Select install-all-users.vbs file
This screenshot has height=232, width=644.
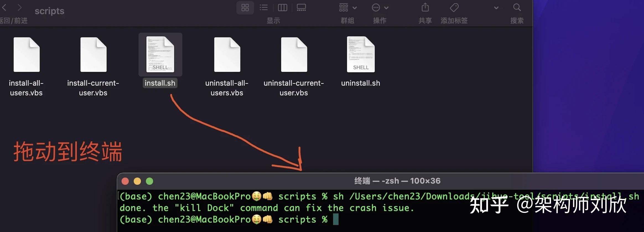pos(26,66)
